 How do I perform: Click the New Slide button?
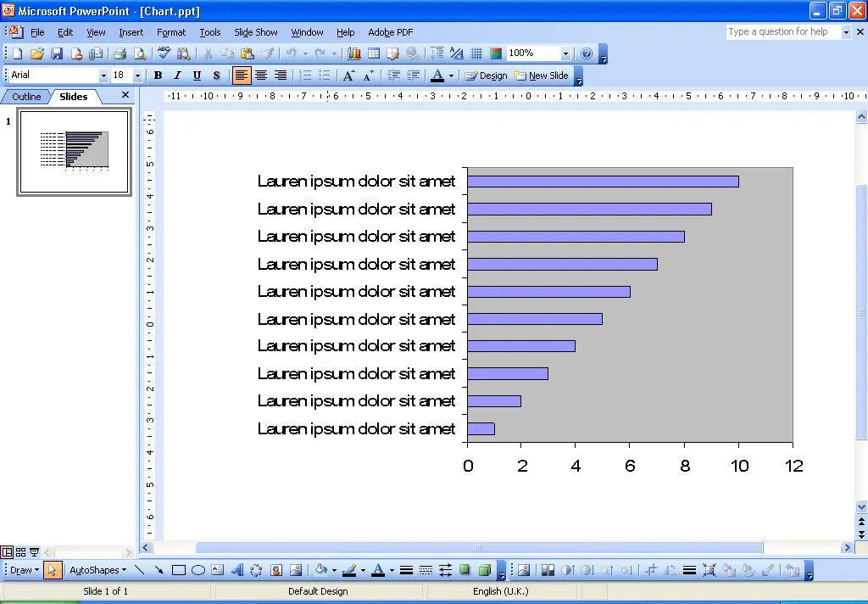541,75
